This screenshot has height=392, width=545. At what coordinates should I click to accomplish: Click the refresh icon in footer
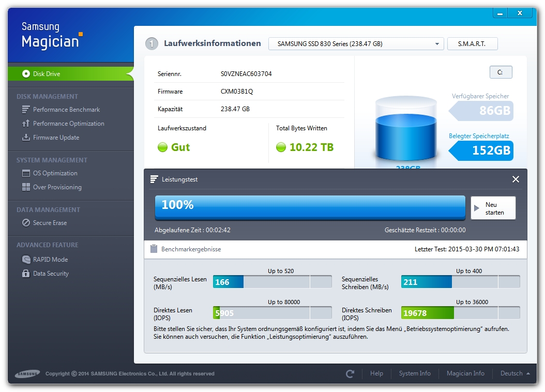coord(350,373)
